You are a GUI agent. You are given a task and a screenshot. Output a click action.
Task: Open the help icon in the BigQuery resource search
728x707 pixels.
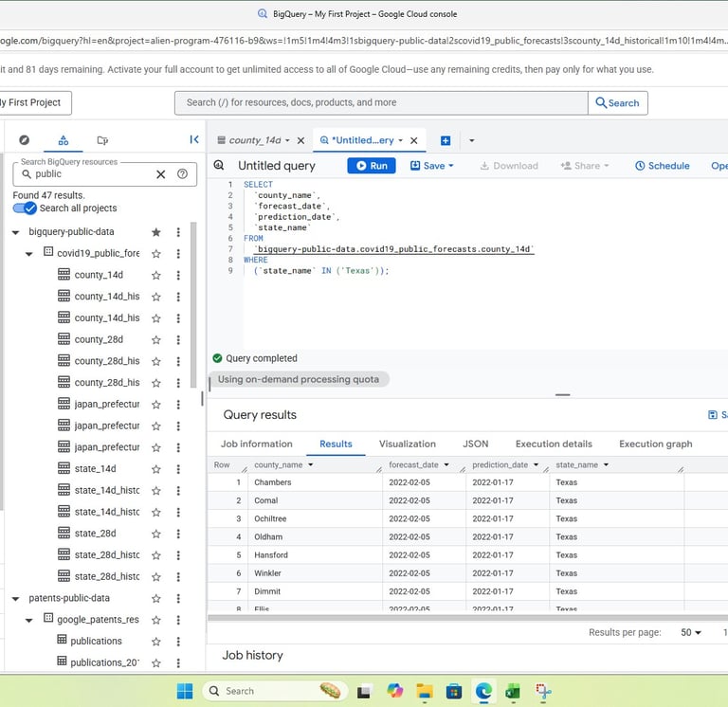[182, 173]
